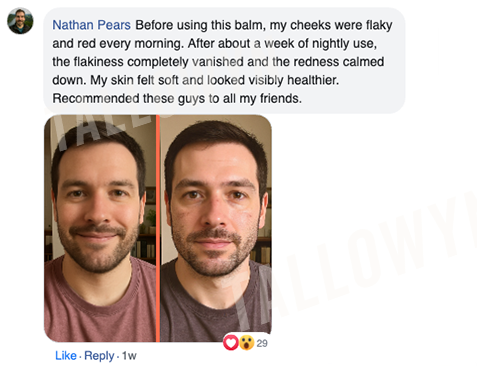The image size is (477, 366).
Task: Click the wow face reaction emoji
Action: 247,343
